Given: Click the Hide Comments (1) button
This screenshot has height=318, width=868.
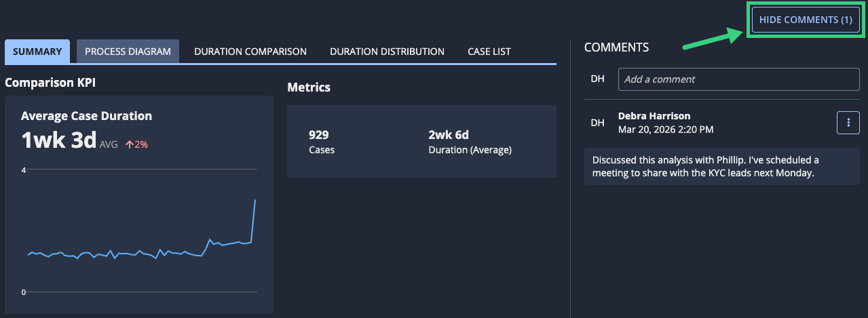Looking at the screenshot, I should click(x=806, y=20).
